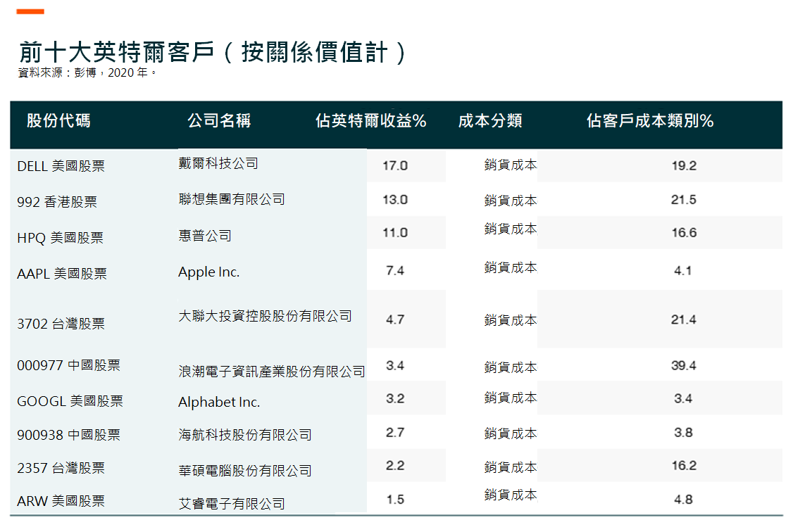Select the cost share value 16.6
This screenshot has height=532, width=793.
coord(684,232)
